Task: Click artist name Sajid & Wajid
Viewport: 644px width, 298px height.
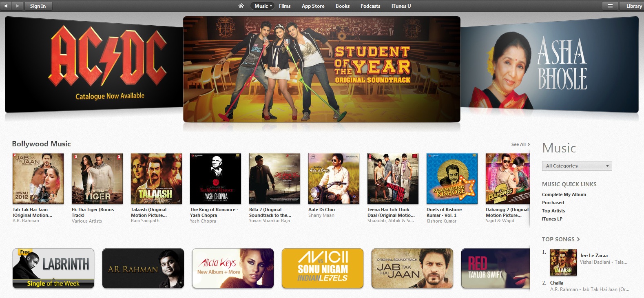Action: (500, 221)
